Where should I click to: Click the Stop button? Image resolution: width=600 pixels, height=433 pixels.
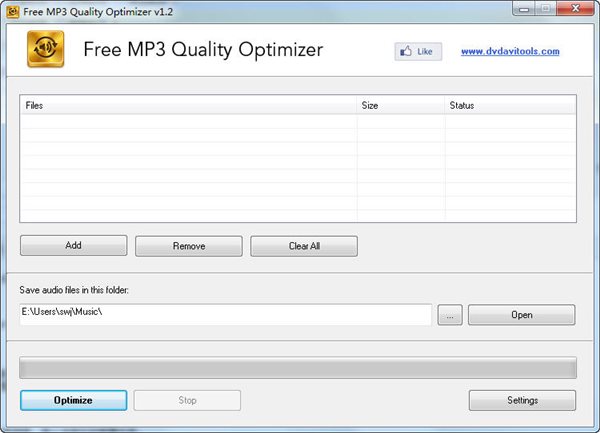pyautogui.click(x=187, y=400)
